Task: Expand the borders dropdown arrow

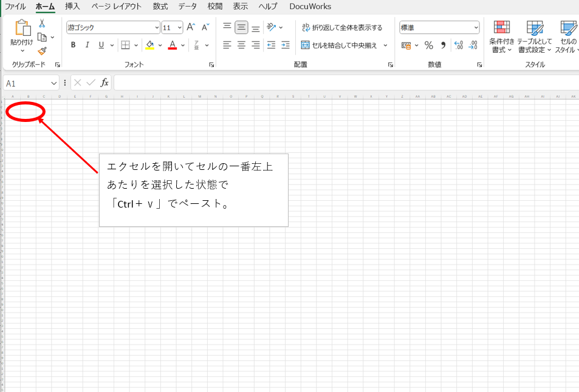Action: 136,46
